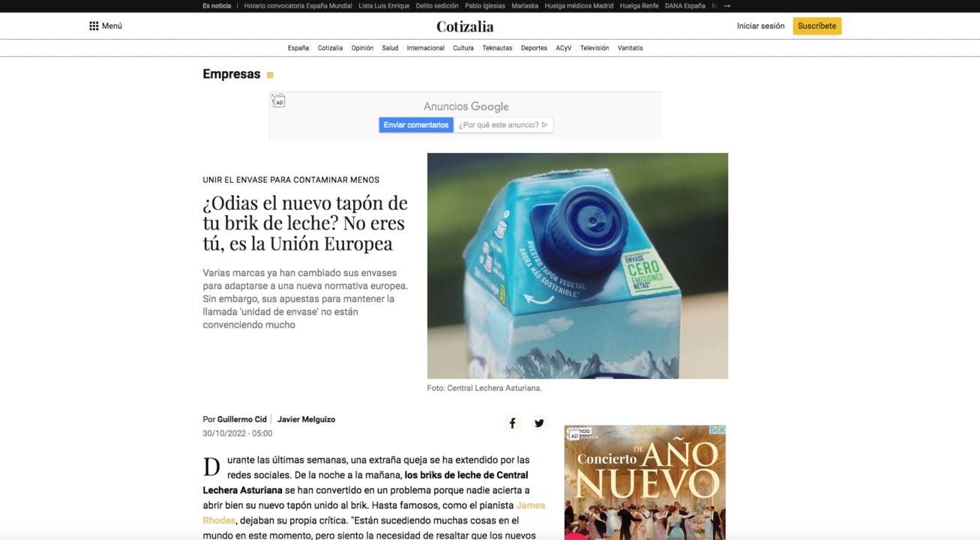Click the article headline about tapón
This screenshot has width=980, height=540.
pos(305,223)
